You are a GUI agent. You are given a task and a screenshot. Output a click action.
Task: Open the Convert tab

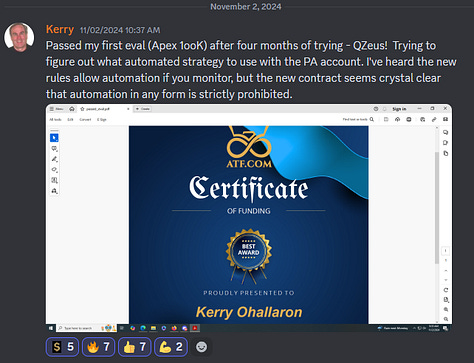click(x=85, y=119)
